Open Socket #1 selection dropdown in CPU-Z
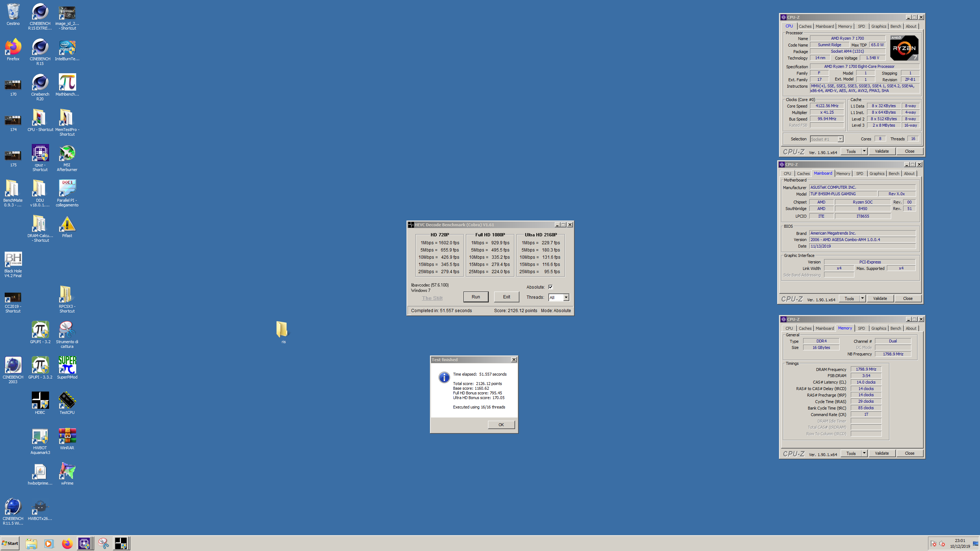The height and width of the screenshot is (551, 980). 827,139
